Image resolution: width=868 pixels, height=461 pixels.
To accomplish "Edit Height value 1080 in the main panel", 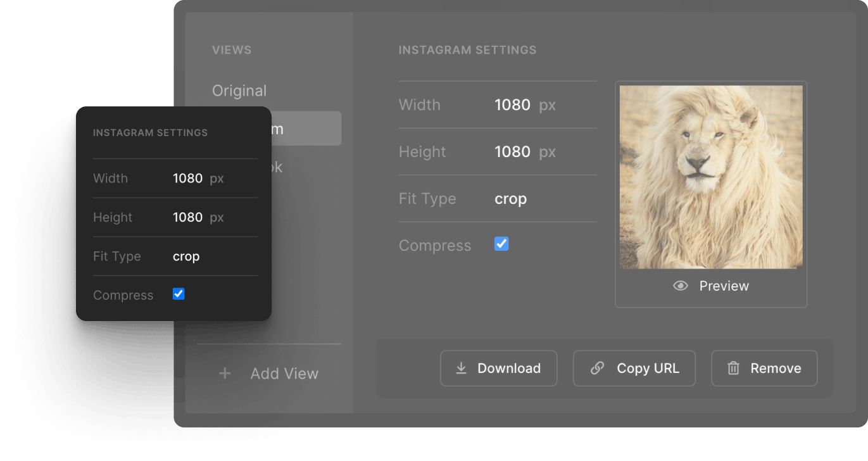I will tap(512, 152).
